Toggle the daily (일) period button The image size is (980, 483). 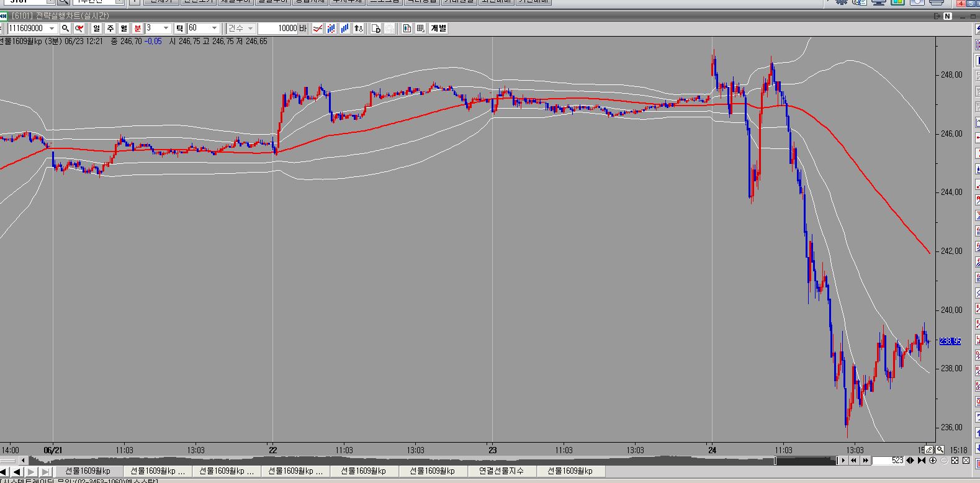click(x=97, y=29)
